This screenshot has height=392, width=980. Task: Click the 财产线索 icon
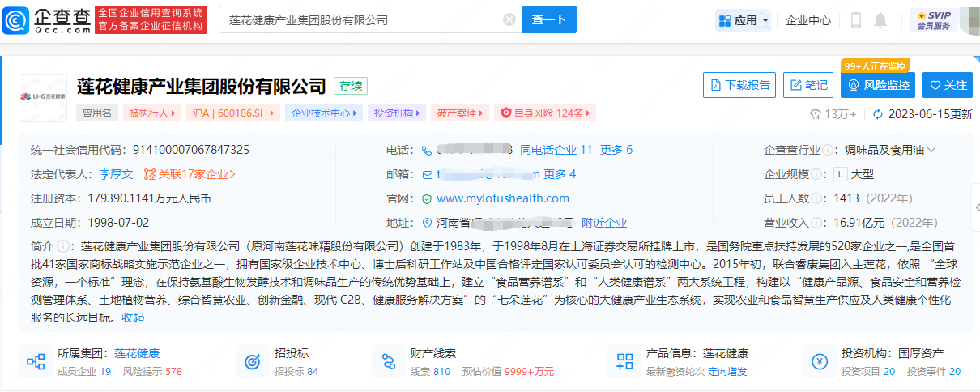pyautogui.click(x=388, y=362)
